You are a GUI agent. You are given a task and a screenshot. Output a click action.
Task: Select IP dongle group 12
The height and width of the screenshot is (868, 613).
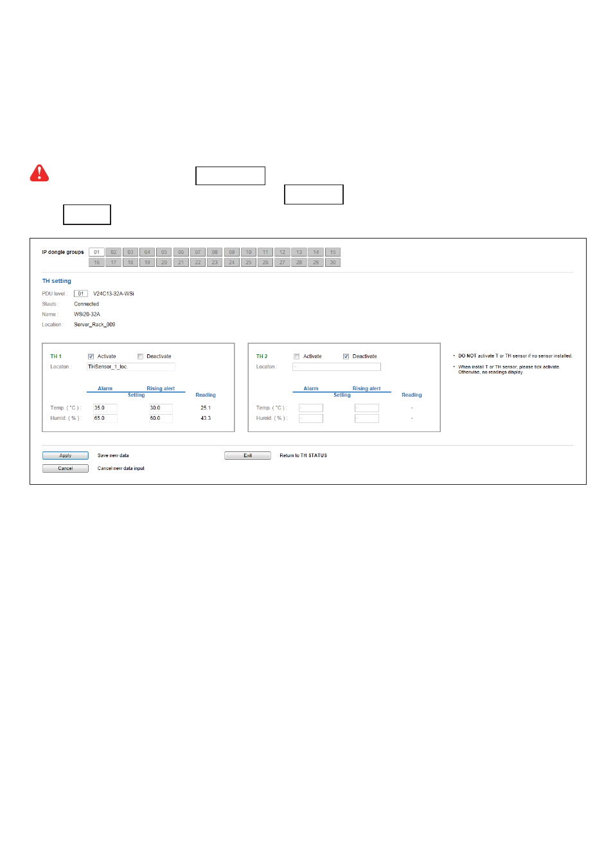click(282, 252)
